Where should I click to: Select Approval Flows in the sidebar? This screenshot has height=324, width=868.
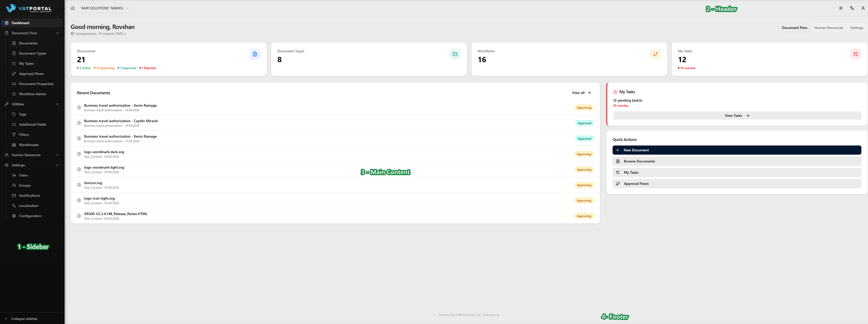click(x=31, y=74)
